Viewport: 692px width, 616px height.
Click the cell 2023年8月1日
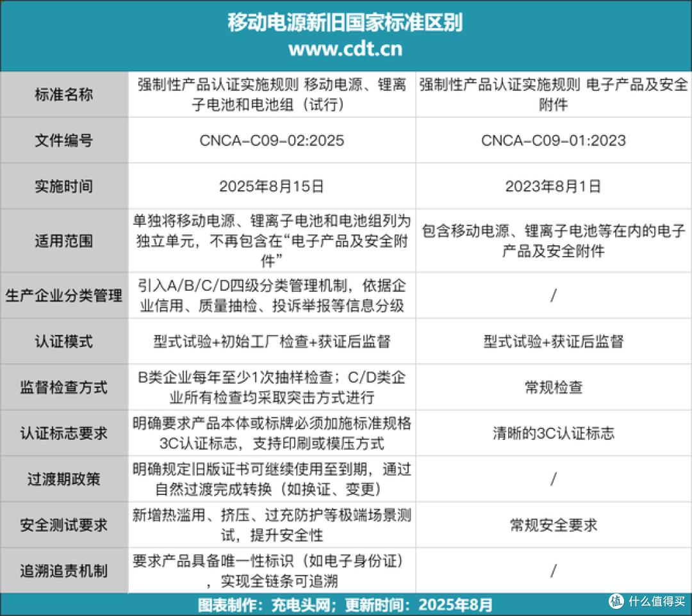pyautogui.click(x=554, y=186)
